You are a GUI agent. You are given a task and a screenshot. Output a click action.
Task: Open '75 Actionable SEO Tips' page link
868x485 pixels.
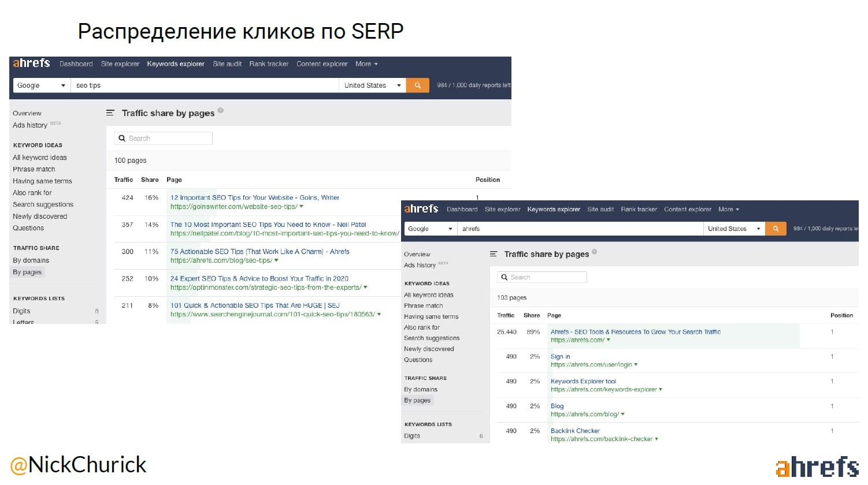coord(259,252)
